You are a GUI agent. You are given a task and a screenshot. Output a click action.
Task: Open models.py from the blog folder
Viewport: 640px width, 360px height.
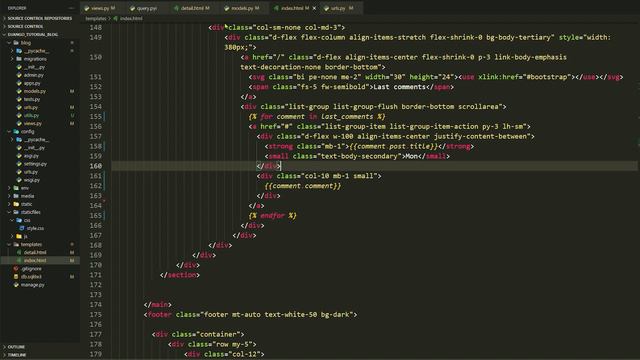coord(35,91)
